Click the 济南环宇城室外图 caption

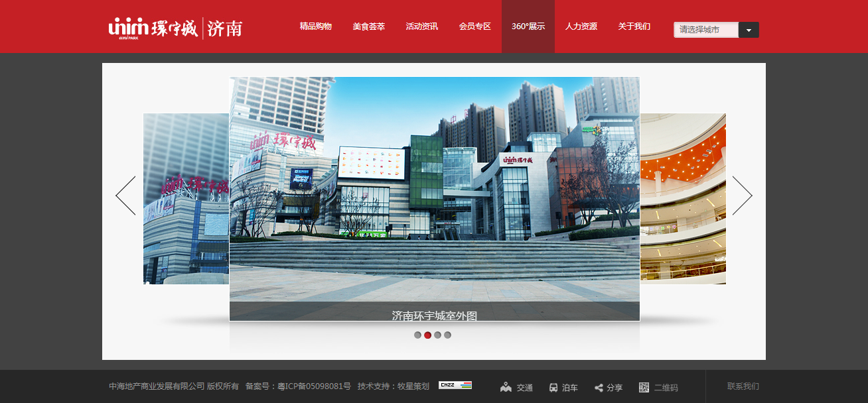[x=435, y=316]
